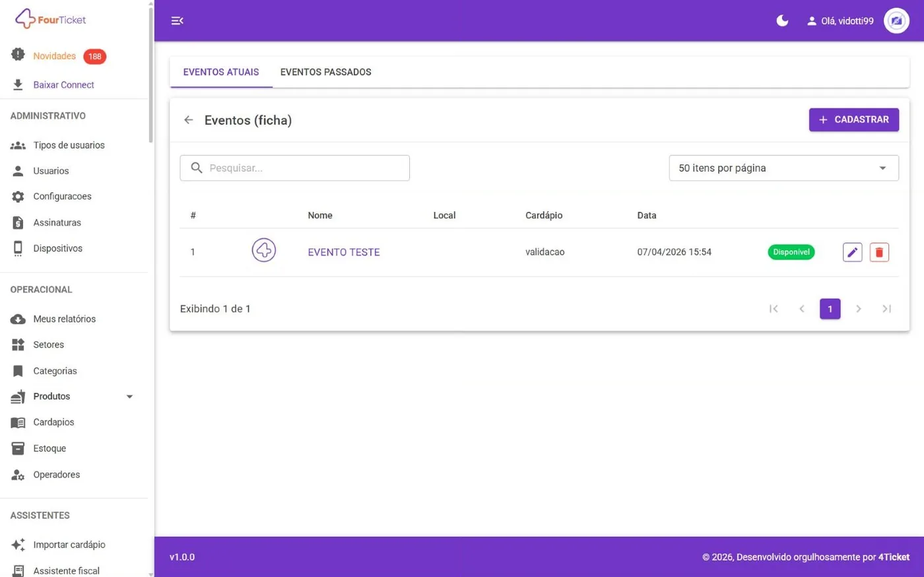Image resolution: width=924 pixels, height=577 pixels.
Task: Click Dispositivos phone icon
Action: (x=18, y=248)
